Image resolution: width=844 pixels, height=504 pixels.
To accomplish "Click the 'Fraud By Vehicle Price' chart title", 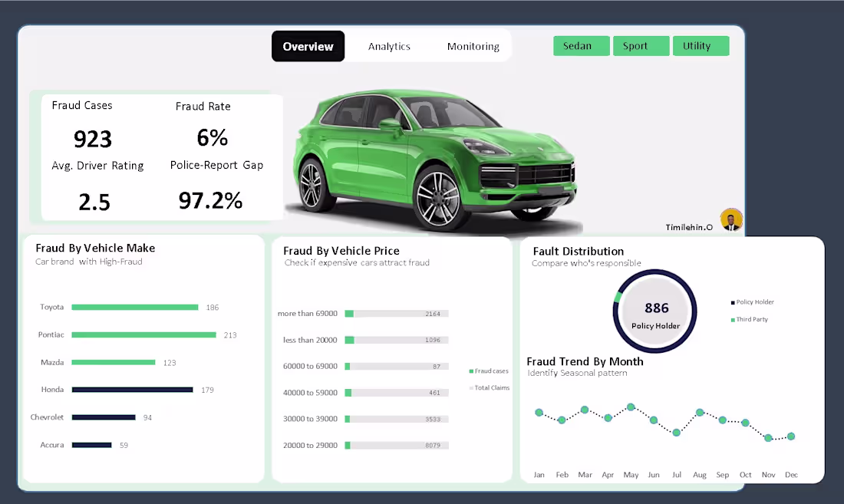I will [341, 251].
